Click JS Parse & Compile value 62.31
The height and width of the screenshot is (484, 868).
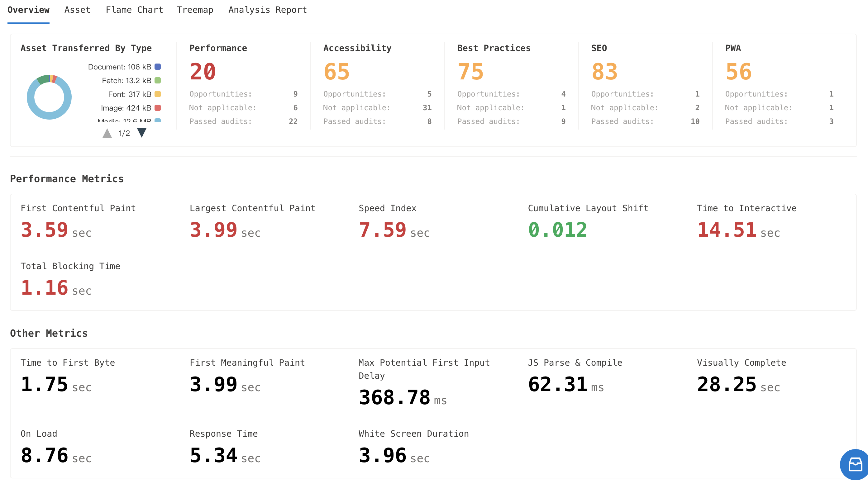(x=558, y=385)
